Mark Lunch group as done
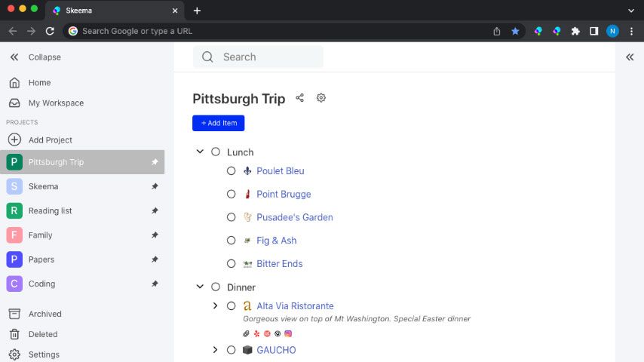Image resolution: width=644 pixels, height=362 pixels. (x=216, y=152)
